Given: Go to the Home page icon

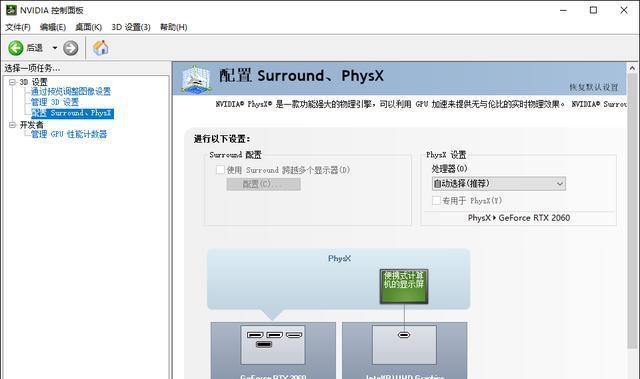Looking at the screenshot, I should (x=100, y=48).
